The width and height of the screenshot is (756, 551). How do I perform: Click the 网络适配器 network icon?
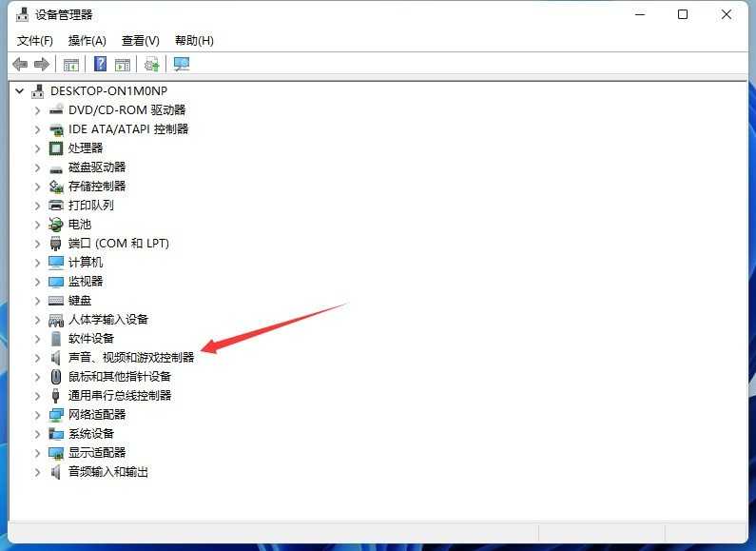(x=56, y=415)
